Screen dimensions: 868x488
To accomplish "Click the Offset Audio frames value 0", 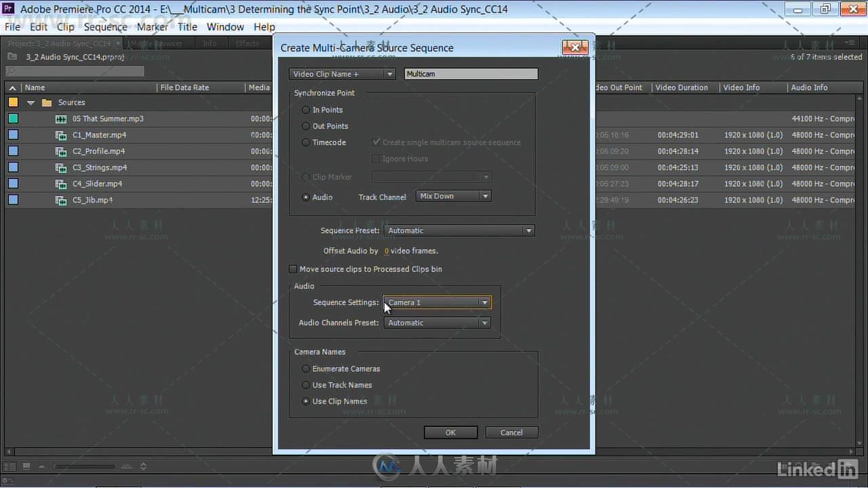I will pyautogui.click(x=387, y=251).
